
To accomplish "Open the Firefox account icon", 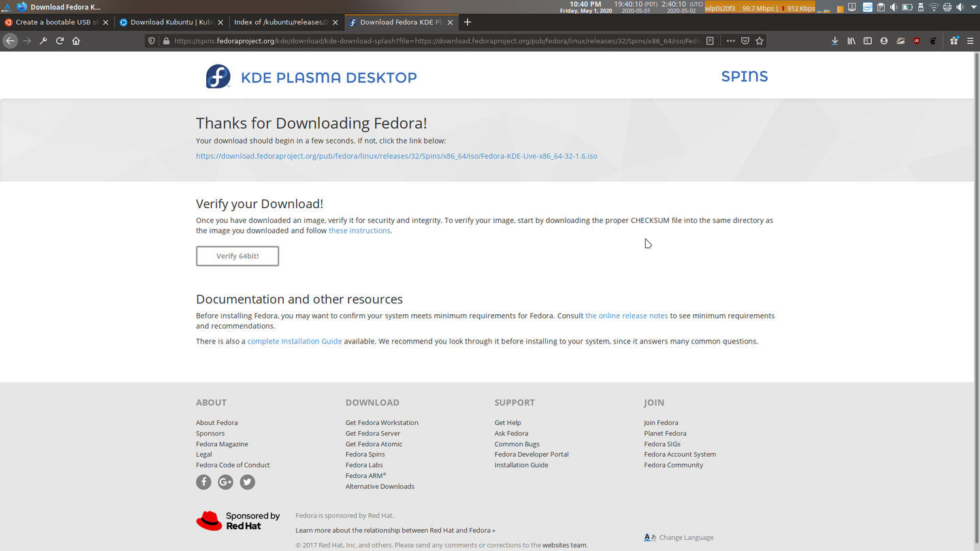I will pos(884,41).
